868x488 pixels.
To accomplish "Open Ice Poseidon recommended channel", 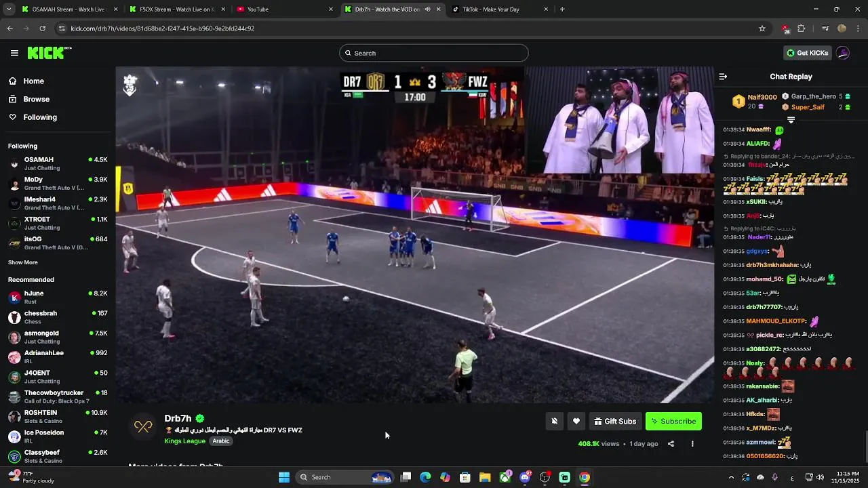I will click(58, 436).
